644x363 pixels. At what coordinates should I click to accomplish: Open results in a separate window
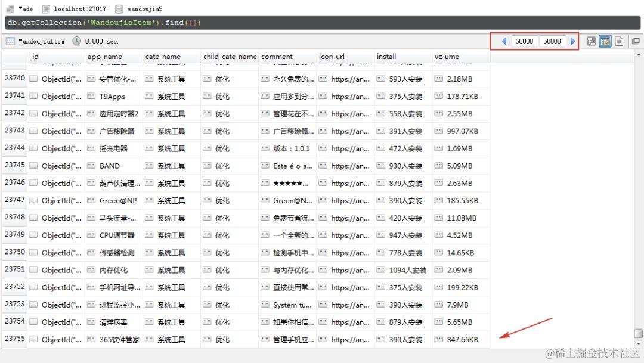point(636,41)
